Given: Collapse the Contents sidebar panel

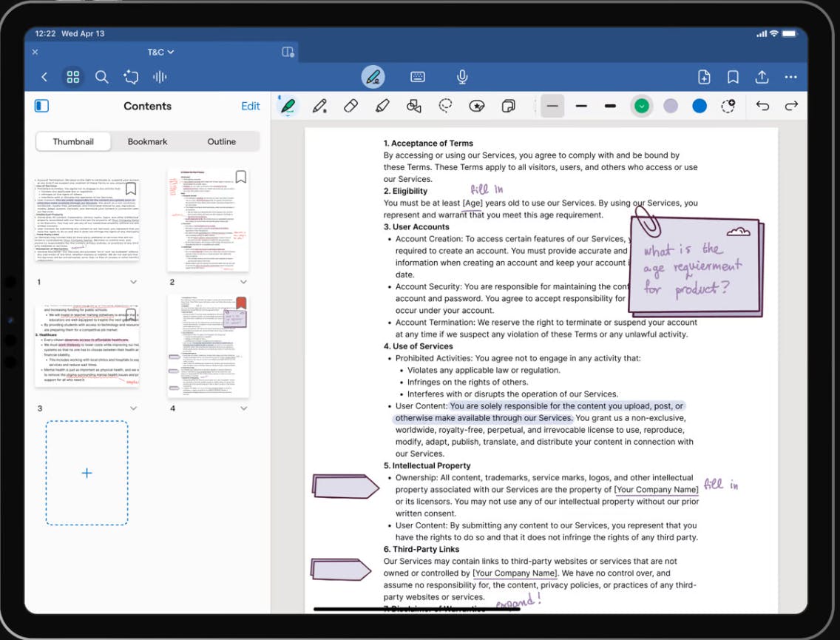Looking at the screenshot, I should (42, 106).
